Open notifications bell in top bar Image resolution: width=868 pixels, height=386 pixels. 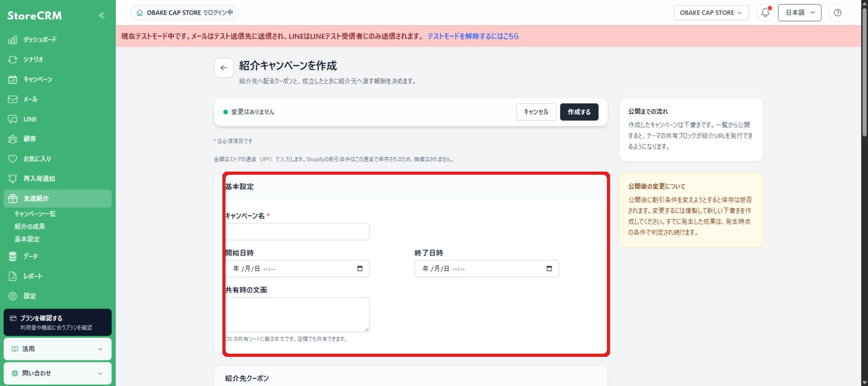(x=765, y=13)
